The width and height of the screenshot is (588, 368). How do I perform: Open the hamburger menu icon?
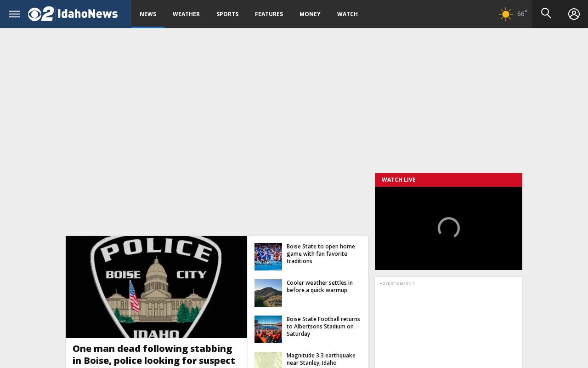[14, 14]
